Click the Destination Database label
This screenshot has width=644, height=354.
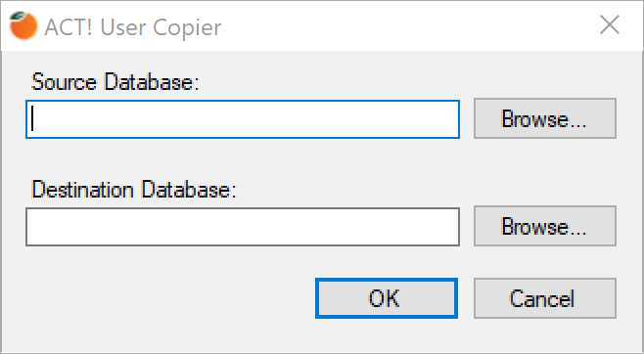[134, 190]
